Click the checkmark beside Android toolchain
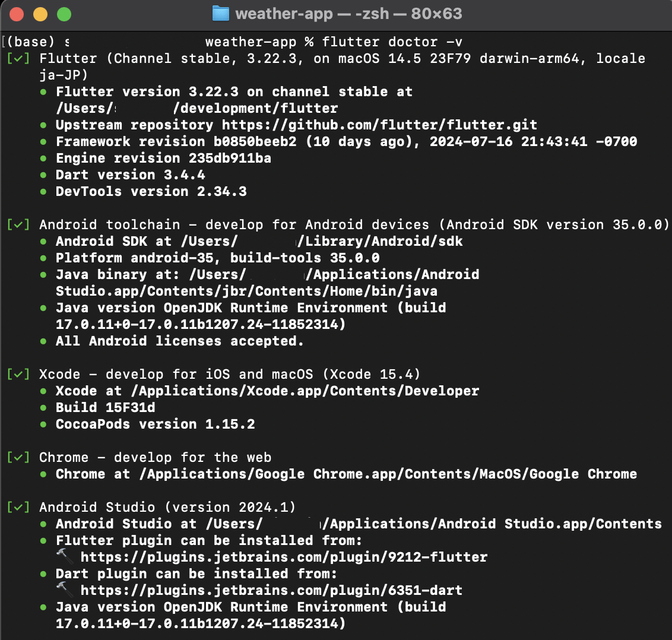The image size is (672, 640). 19,224
